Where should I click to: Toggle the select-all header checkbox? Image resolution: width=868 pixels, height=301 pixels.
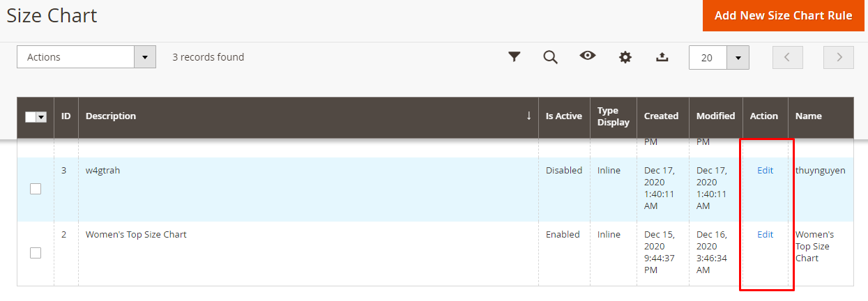31,117
